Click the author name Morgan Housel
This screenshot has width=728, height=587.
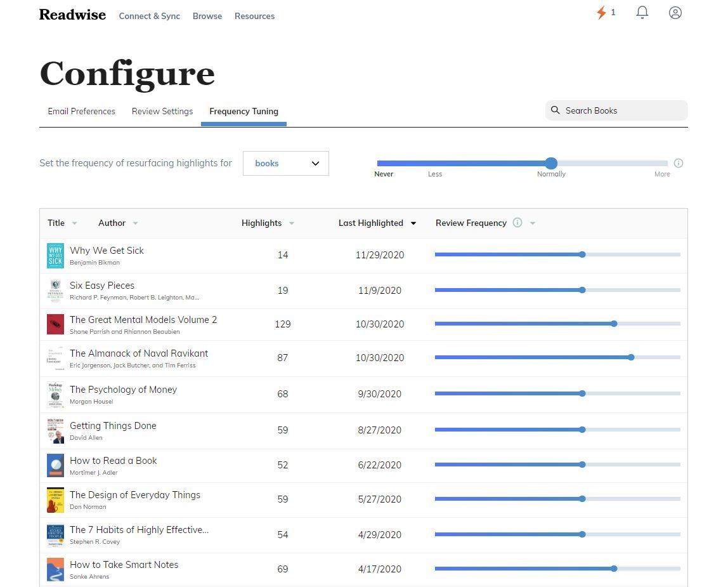[91, 402]
